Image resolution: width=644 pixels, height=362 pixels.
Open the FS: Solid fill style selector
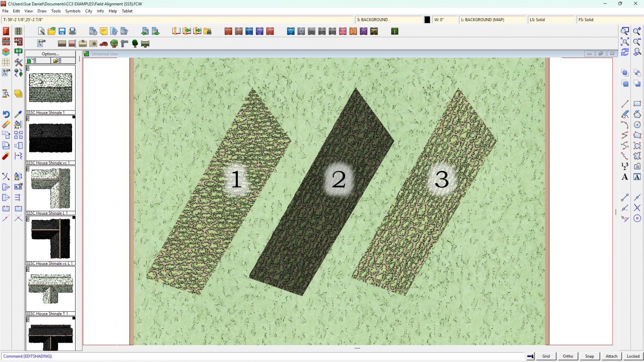tap(601, 20)
